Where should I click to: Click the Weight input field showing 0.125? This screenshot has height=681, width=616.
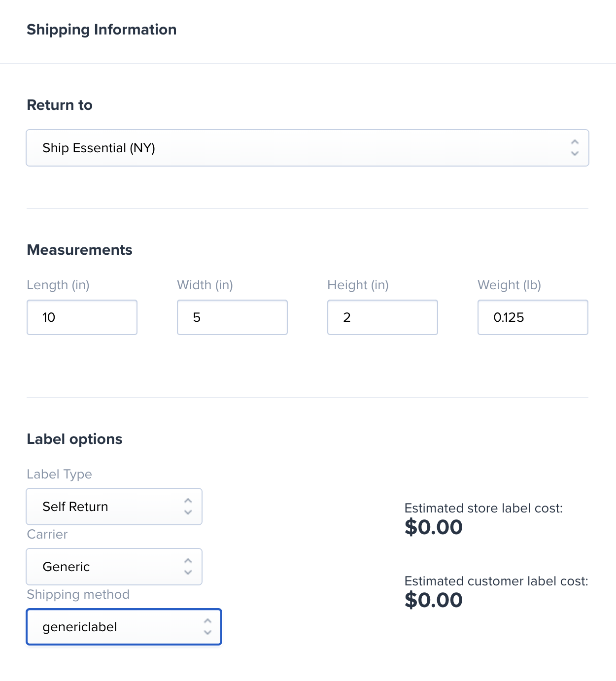click(x=533, y=317)
